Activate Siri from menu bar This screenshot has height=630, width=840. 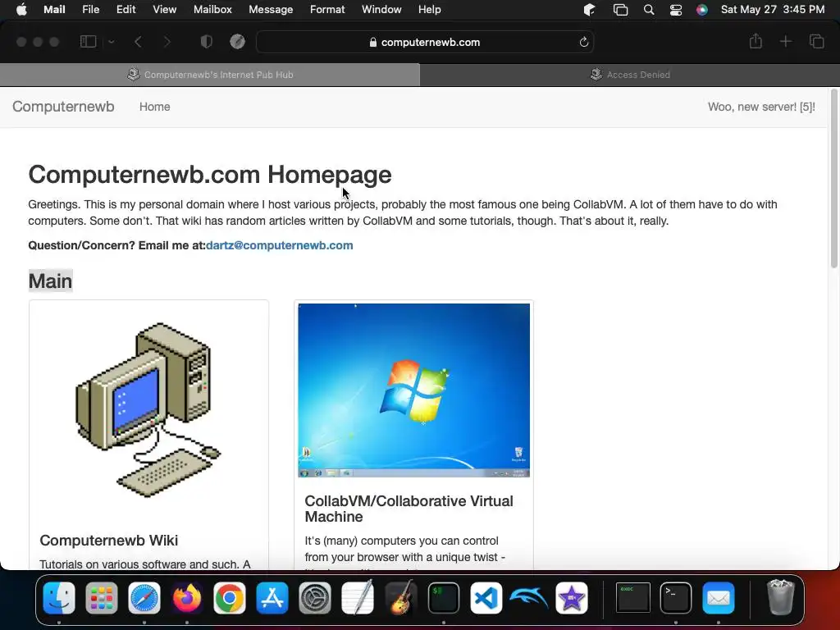[702, 10]
